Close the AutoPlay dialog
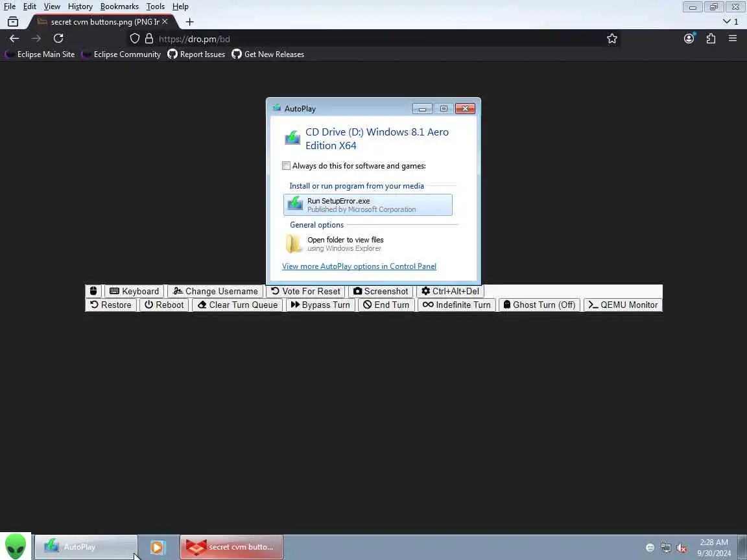The width and height of the screenshot is (747, 560). (x=465, y=109)
